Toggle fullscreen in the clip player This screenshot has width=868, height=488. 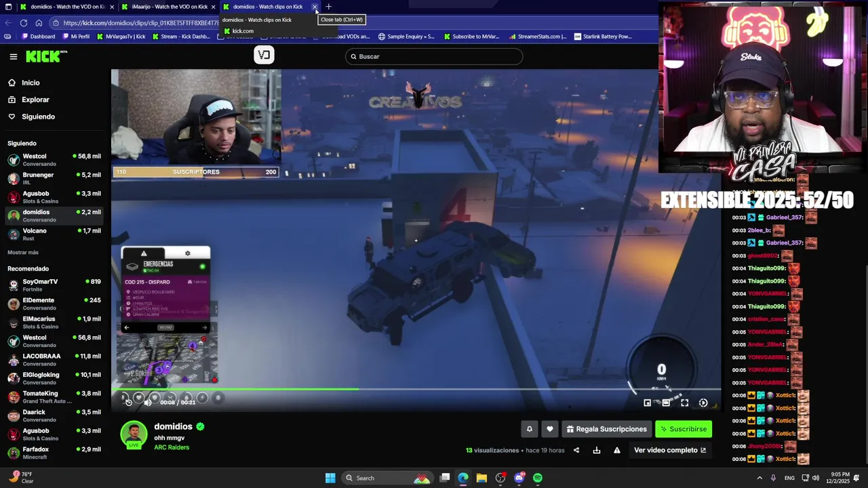pyautogui.click(x=685, y=403)
